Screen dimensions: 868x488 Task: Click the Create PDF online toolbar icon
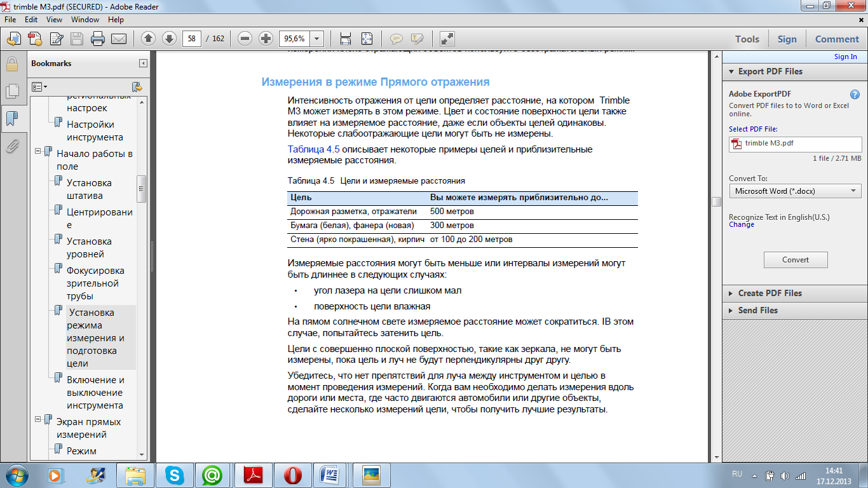point(13,39)
